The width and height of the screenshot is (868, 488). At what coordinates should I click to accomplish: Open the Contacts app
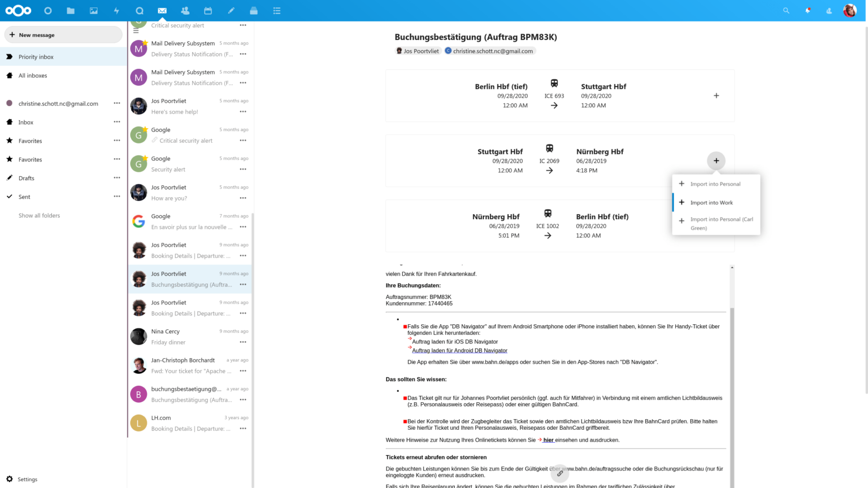185,10
